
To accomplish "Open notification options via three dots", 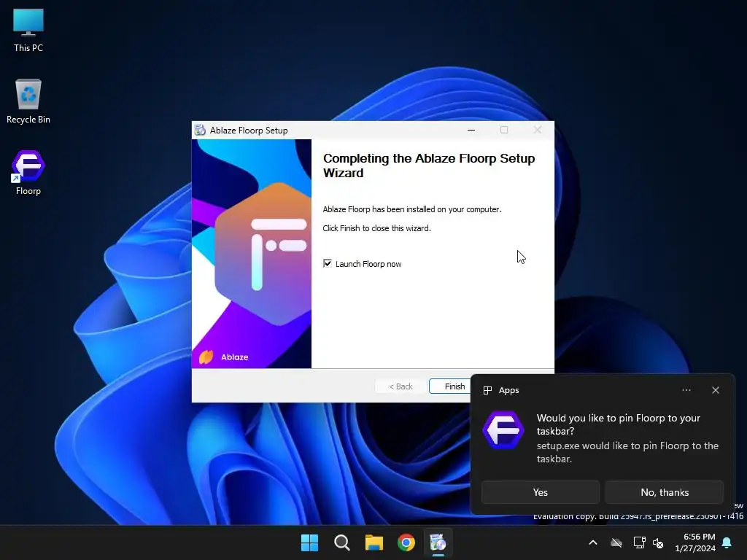I will [x=686, y=390].
